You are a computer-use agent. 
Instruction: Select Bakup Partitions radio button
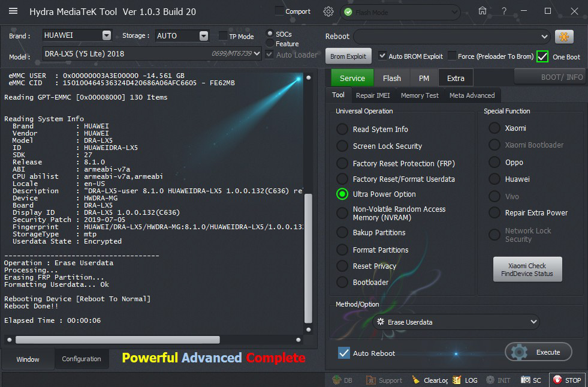(x=342, y=232)
